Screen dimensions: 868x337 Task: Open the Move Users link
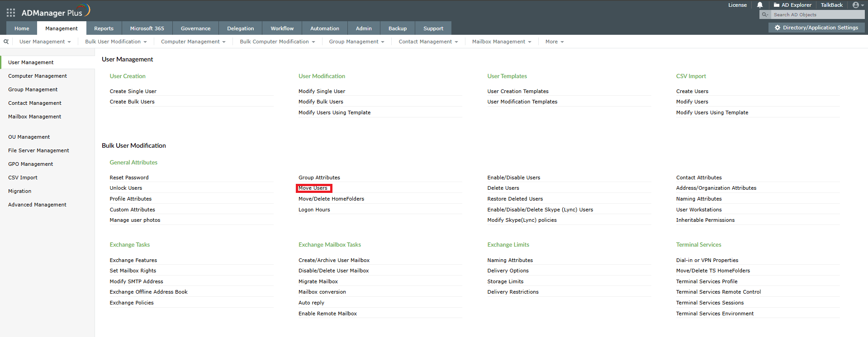coord(313,188)
